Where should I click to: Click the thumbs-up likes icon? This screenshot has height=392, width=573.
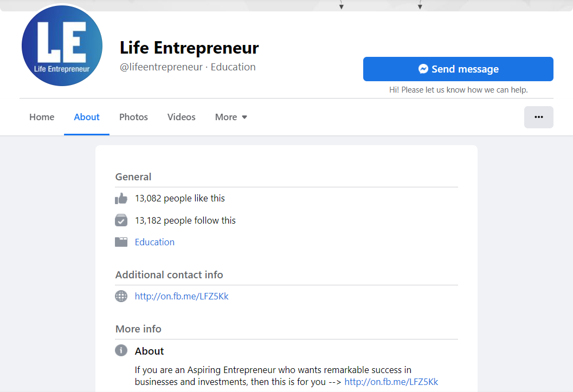click(121, 199)
